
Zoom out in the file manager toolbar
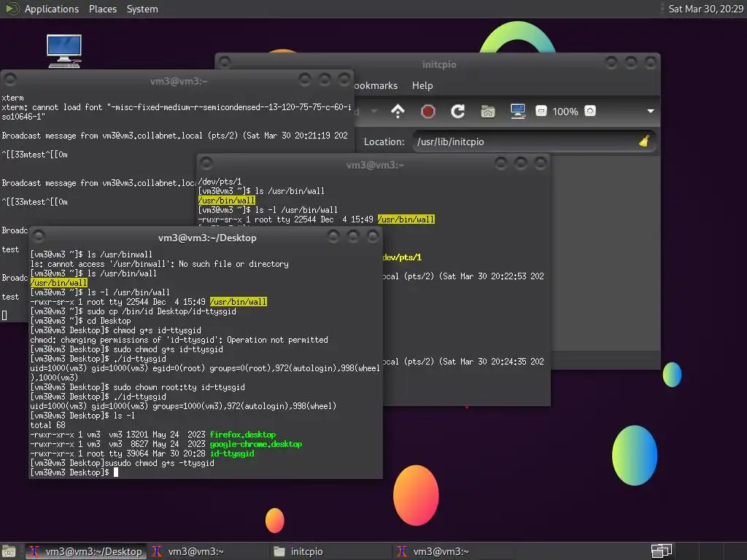click(x=541, y=112)
